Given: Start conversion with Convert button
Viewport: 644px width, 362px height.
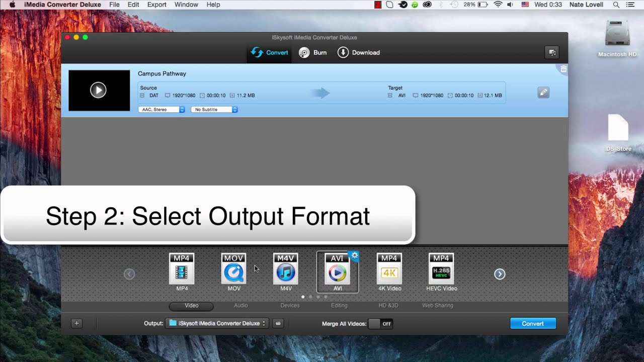Looking at the screenshot, I should (533, 323).
